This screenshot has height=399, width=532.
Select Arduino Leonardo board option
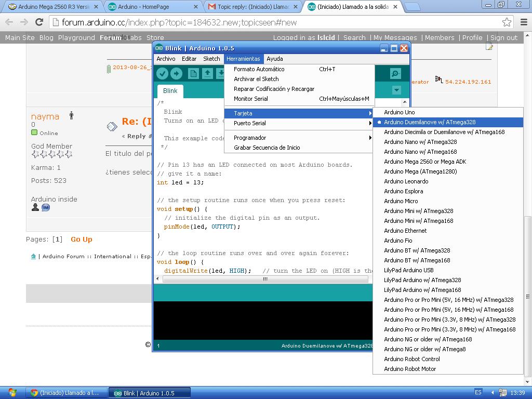pyautogui.click(x=448, y=181)
